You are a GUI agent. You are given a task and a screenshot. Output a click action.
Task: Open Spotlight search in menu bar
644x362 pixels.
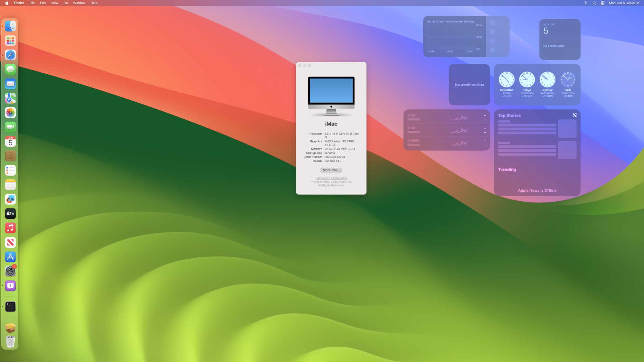pyautogui.click(x=594, y=3)
